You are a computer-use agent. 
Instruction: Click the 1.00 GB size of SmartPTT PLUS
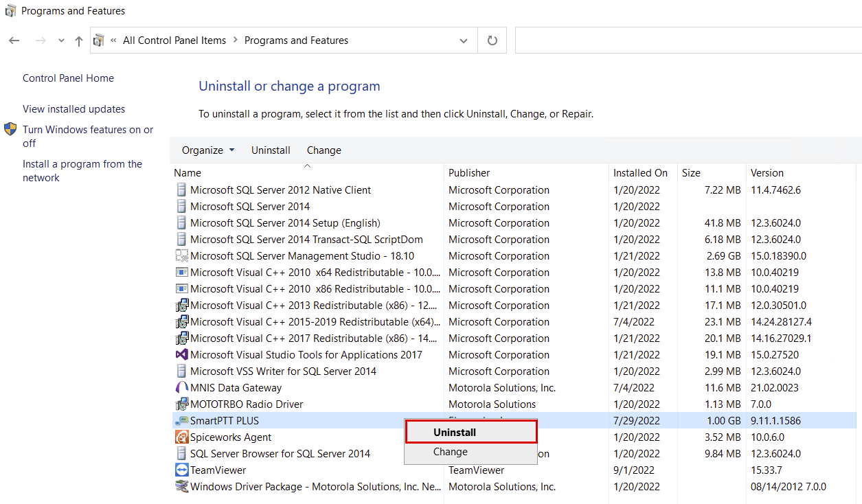click(723, 421)
